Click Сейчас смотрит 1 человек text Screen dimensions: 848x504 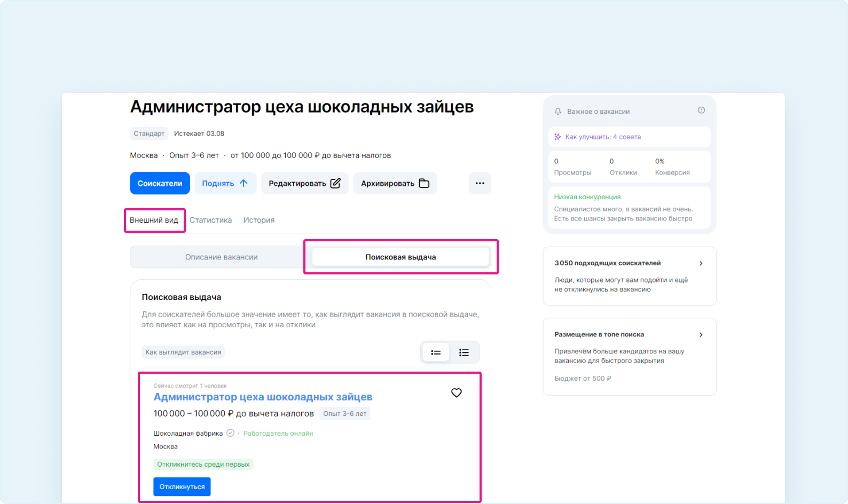(x=190, y=386)
